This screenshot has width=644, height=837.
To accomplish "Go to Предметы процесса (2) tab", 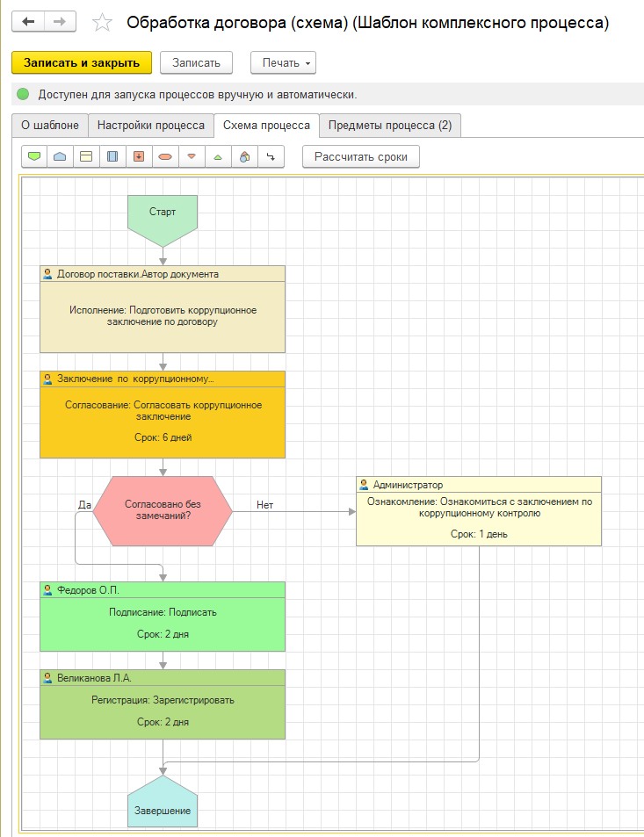I will coord(389,126).
